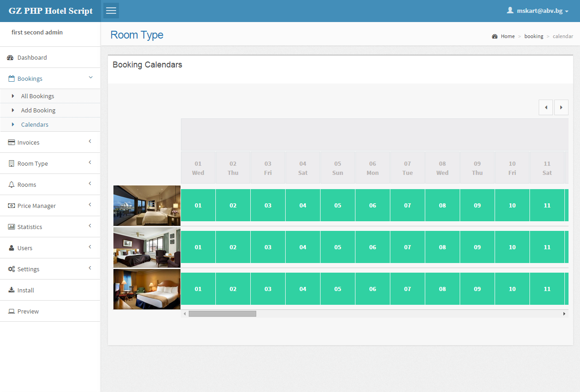Click the calendar scrollbar right arrow
580x392 pixels.
[564, 314]
